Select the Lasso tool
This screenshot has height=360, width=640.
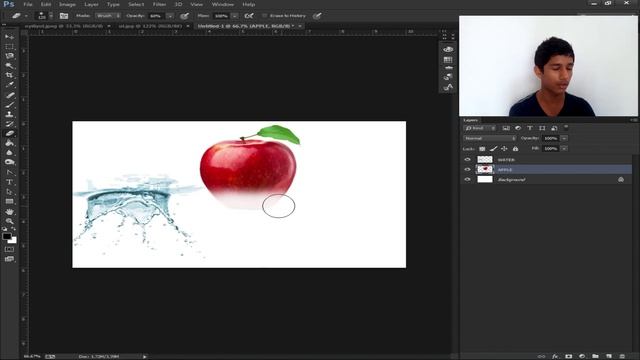click(x=9, y=56)
